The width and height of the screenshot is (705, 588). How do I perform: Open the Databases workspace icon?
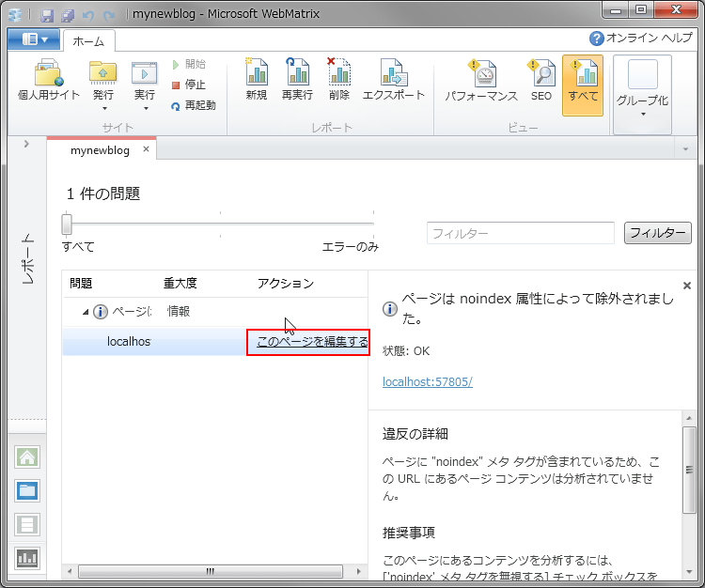(27, 525)
